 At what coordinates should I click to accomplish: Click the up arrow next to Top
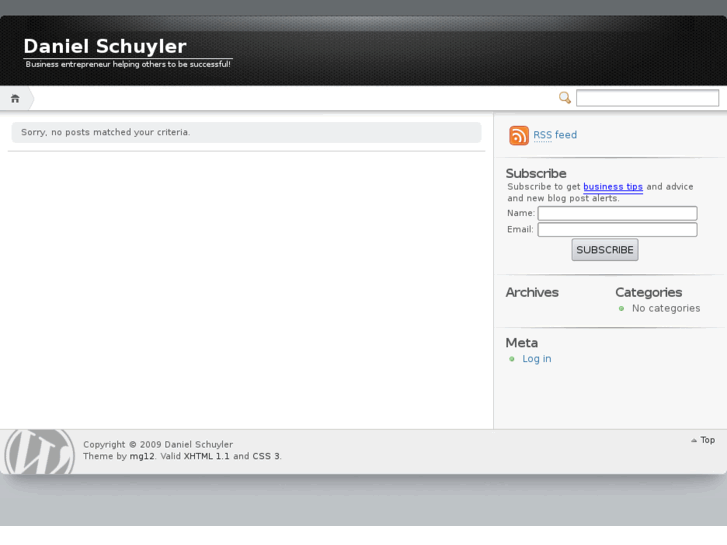694,440
